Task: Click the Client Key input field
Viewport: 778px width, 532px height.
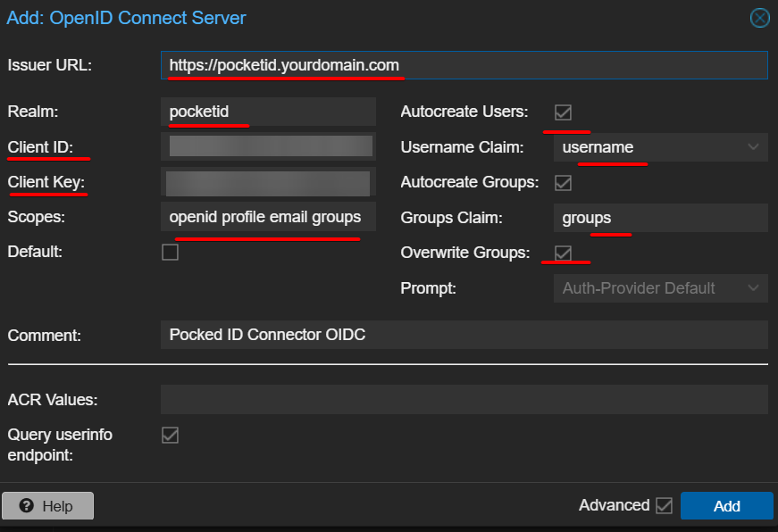Action: [268, 182]
